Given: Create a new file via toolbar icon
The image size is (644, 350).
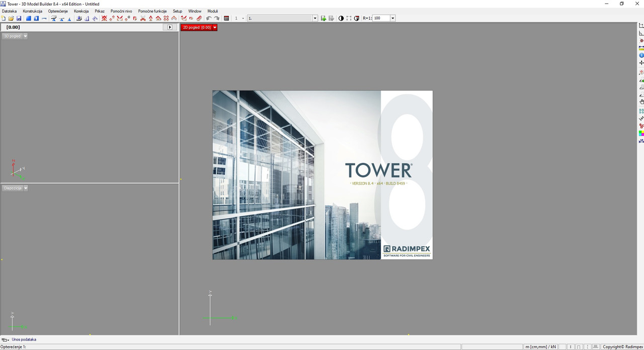Looking at the screenshot, I should click(x=4, y=18).
